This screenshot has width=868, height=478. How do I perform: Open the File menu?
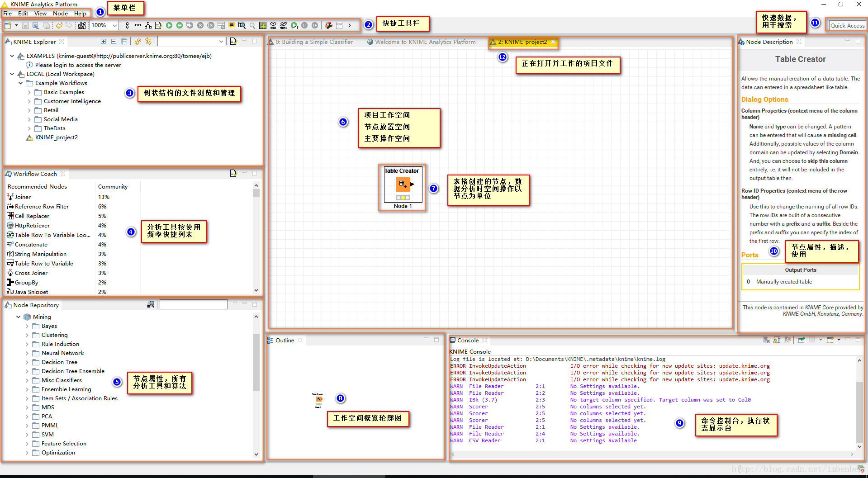pyautogui.click(x=8, y=14)
